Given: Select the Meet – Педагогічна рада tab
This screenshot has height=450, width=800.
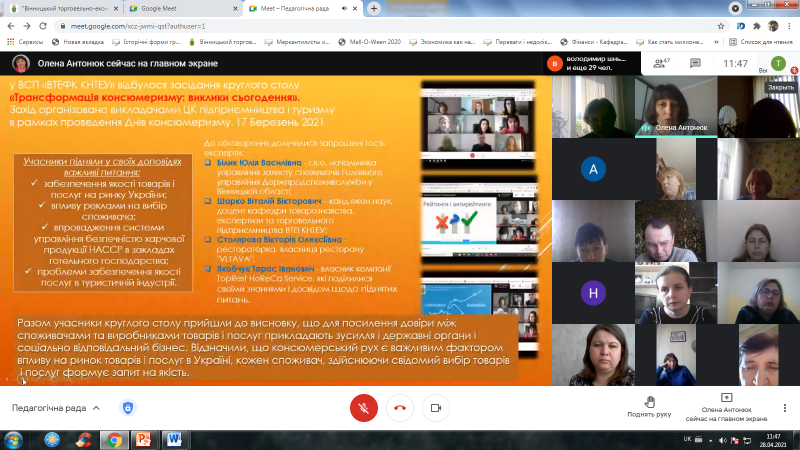Looking at the screenshot, I should 304,8.
